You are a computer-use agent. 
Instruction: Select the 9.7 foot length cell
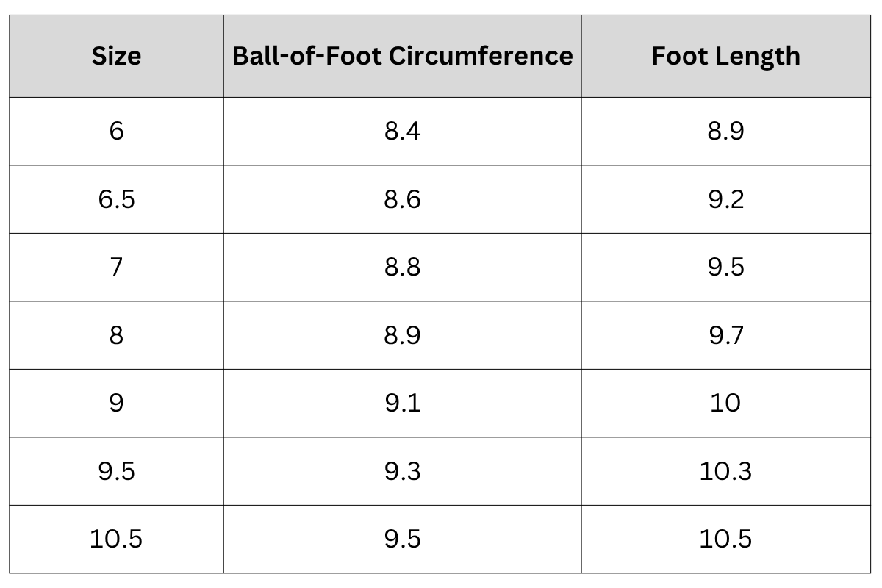(725, 335)
